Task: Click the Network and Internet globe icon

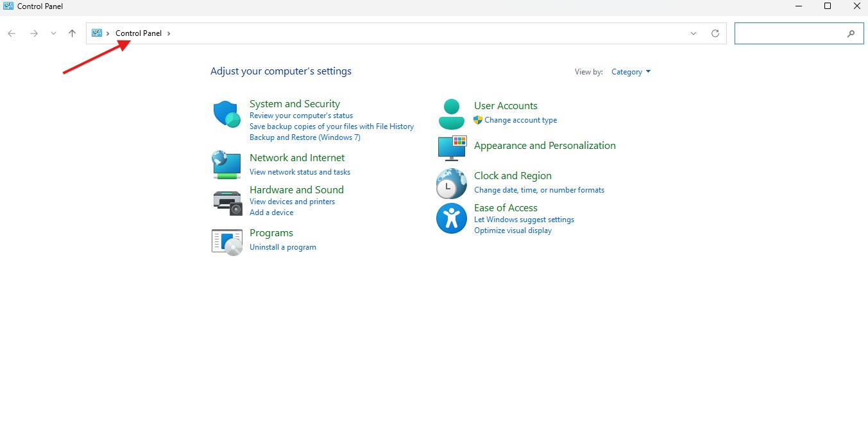Action: (226, 164)
